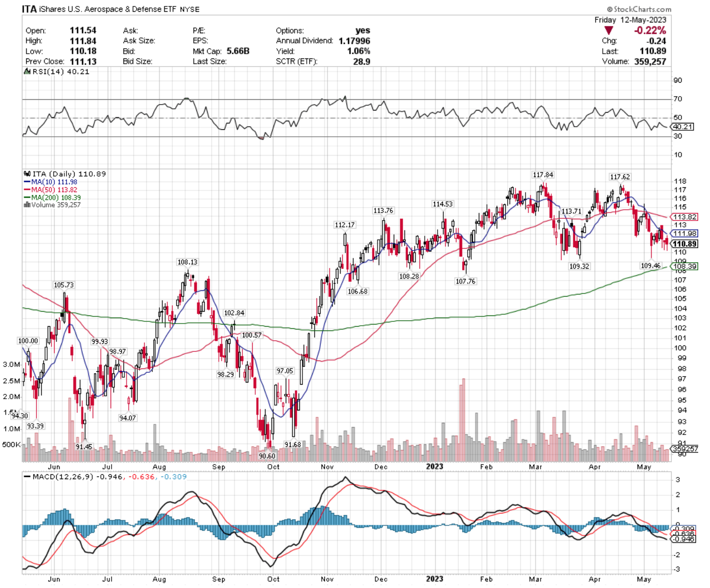Click the Options value yes
This screenshot has height=588, width=710.
tap(363, 31)
